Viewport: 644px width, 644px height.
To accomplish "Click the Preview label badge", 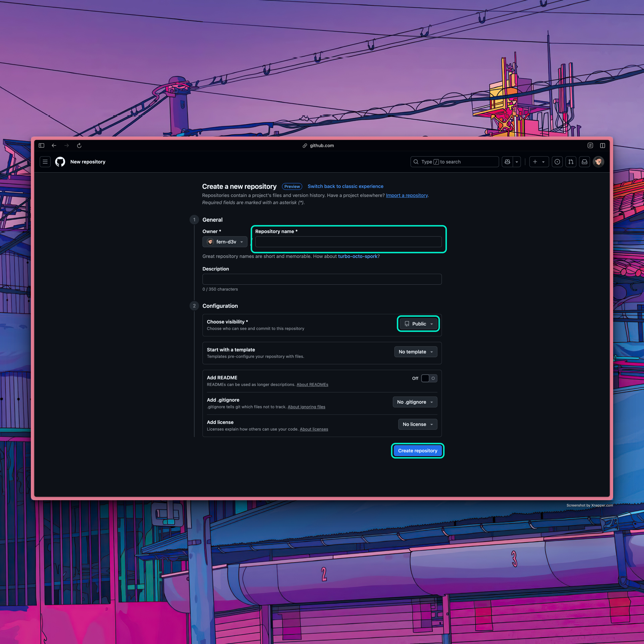I will 292,186.
